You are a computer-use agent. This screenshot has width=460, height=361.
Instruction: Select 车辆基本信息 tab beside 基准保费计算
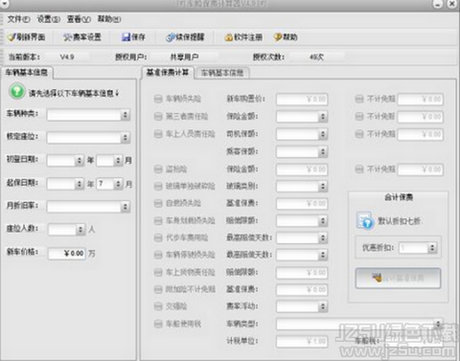(222, 73)
